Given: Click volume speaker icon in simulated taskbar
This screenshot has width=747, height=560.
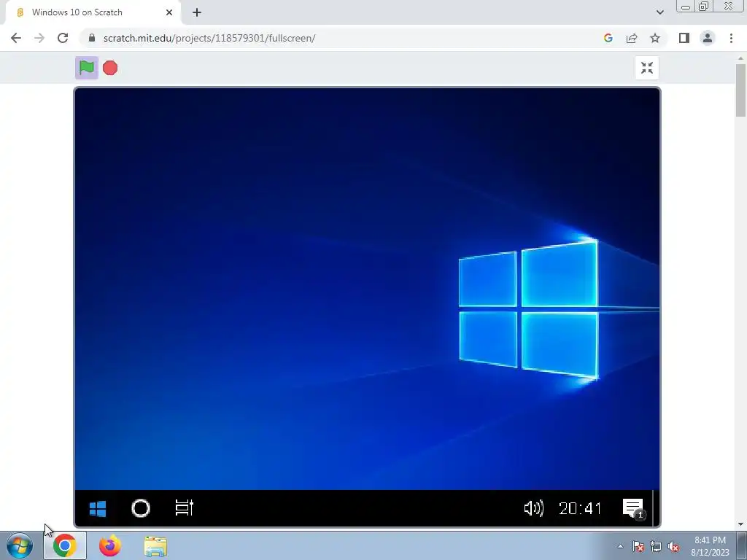Looking at the screenshot, I should 533,508.
